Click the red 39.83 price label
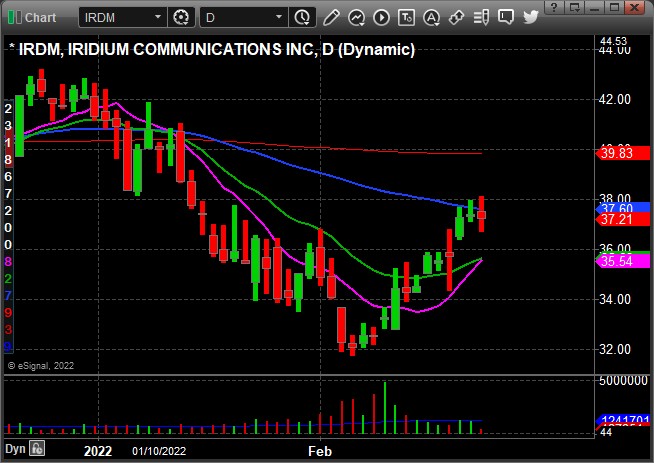The width and height of the screenshot is (654, 463). 623,153
